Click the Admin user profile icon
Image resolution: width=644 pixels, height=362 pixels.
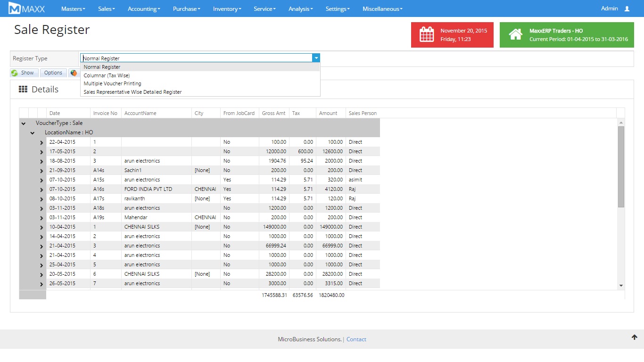coord(627,9)
